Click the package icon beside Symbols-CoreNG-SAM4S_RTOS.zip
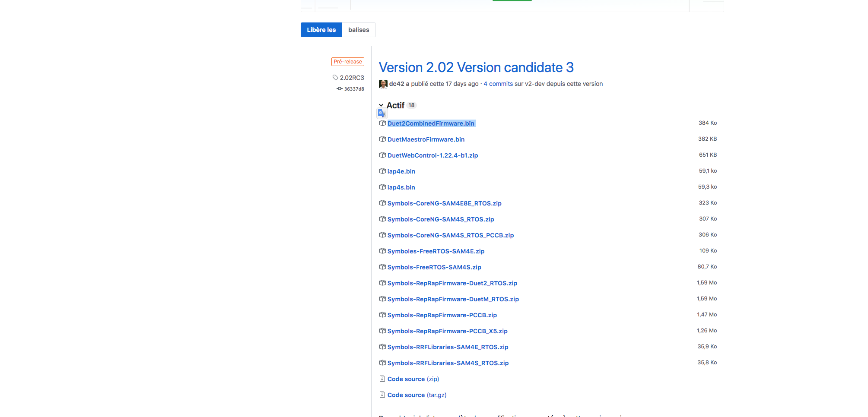This screenshot has width=868, height=417. (x=382, y=219)
